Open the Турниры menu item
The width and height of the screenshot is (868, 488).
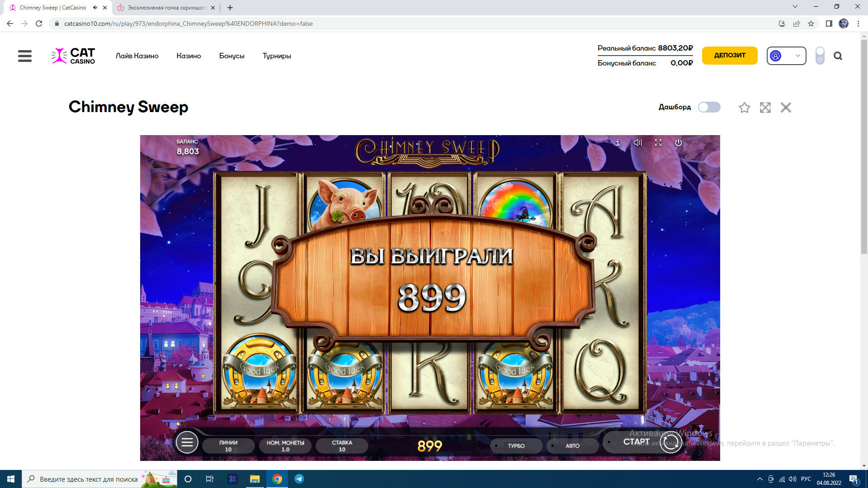277,56
